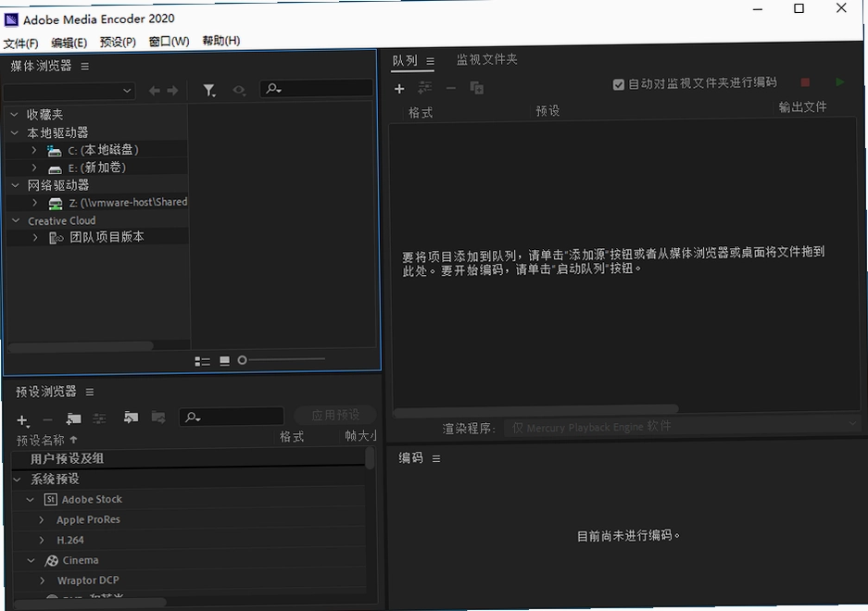Open the 文件(F) menu

pos(21,44)
